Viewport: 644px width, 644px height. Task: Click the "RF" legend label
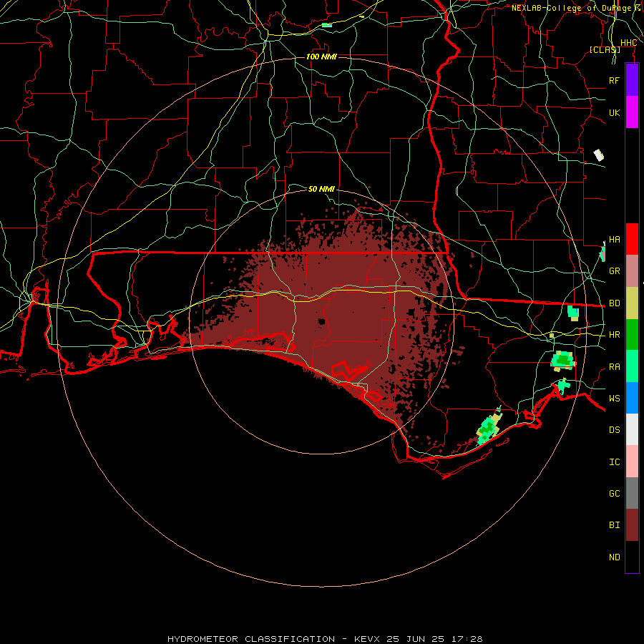tap(614, 80)
